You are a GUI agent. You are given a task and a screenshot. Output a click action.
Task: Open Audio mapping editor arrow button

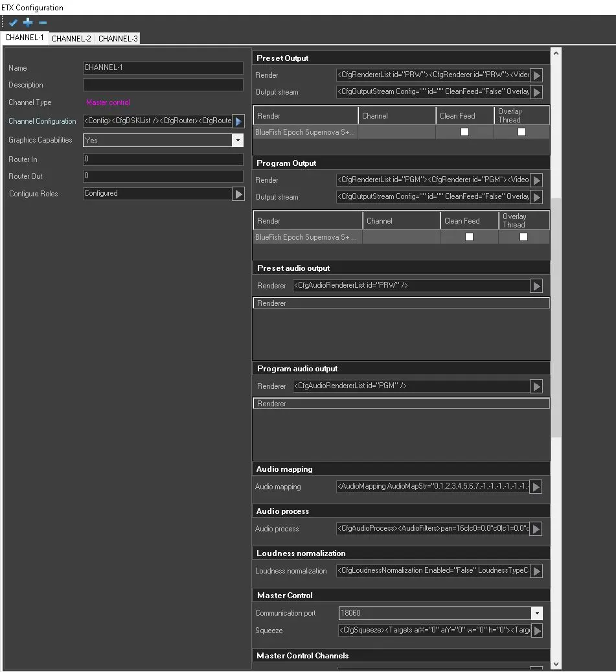point(536,487)
